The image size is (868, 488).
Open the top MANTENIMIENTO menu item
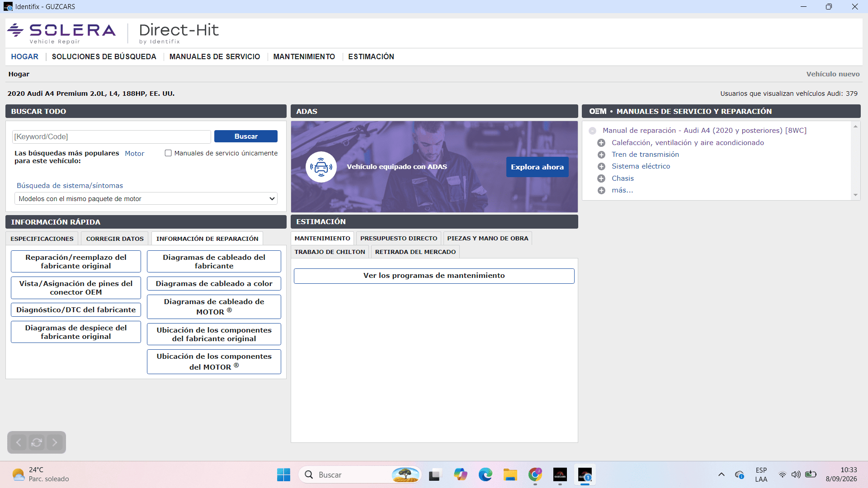point(304,56)
